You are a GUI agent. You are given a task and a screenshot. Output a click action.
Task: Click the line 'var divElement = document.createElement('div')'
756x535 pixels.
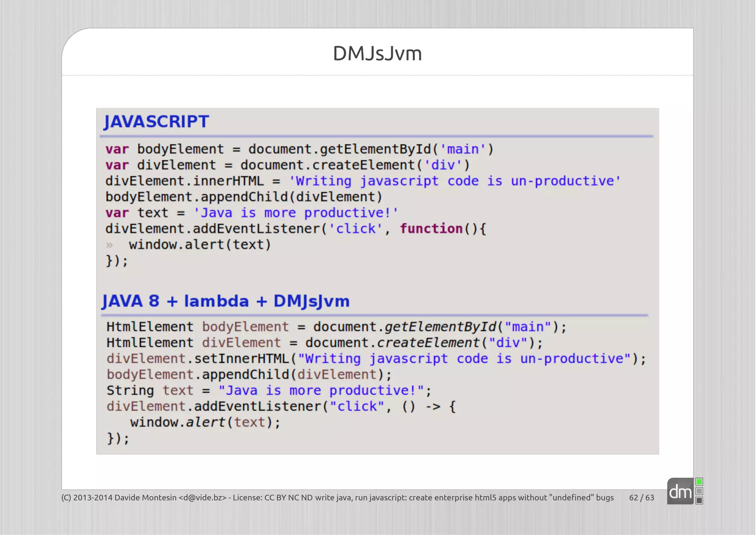click(288, 165)
